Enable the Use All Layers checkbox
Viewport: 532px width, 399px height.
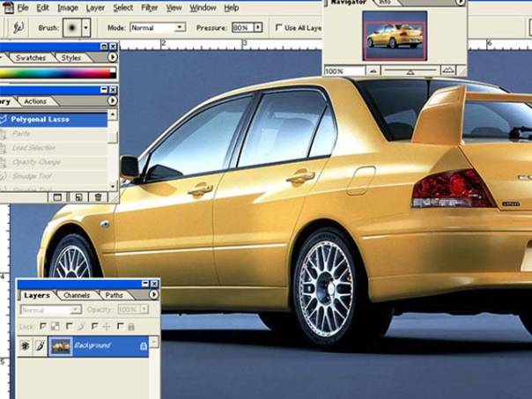tap(279, 27)
